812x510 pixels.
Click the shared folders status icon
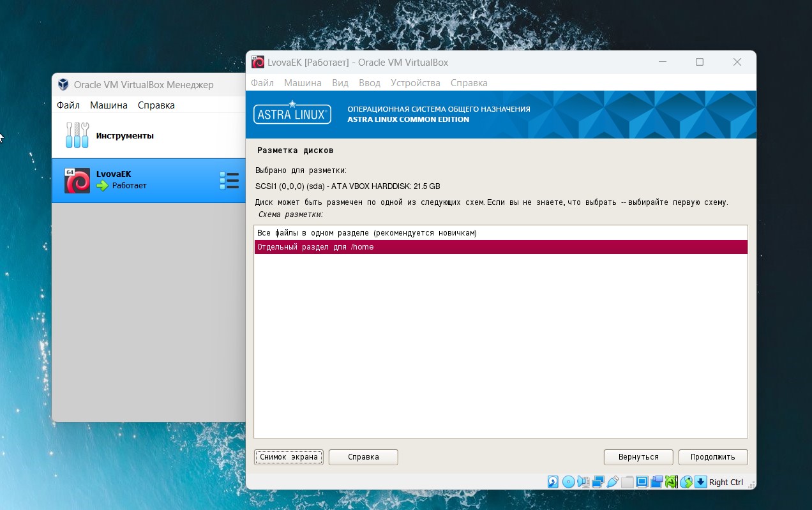click(628, 482)
